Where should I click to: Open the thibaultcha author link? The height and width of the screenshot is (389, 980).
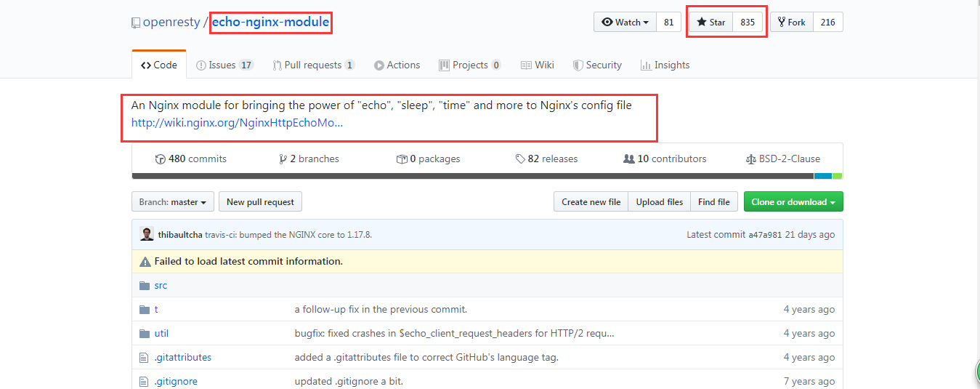[x=180, y=235]
